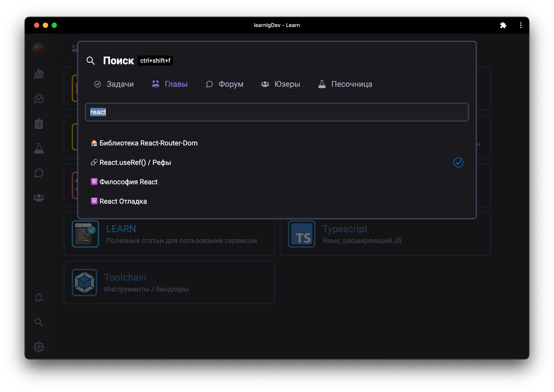Viewport: 554px width, 392px height.
Task: Switch to the Форум search tab
Action: coord(225,84)
